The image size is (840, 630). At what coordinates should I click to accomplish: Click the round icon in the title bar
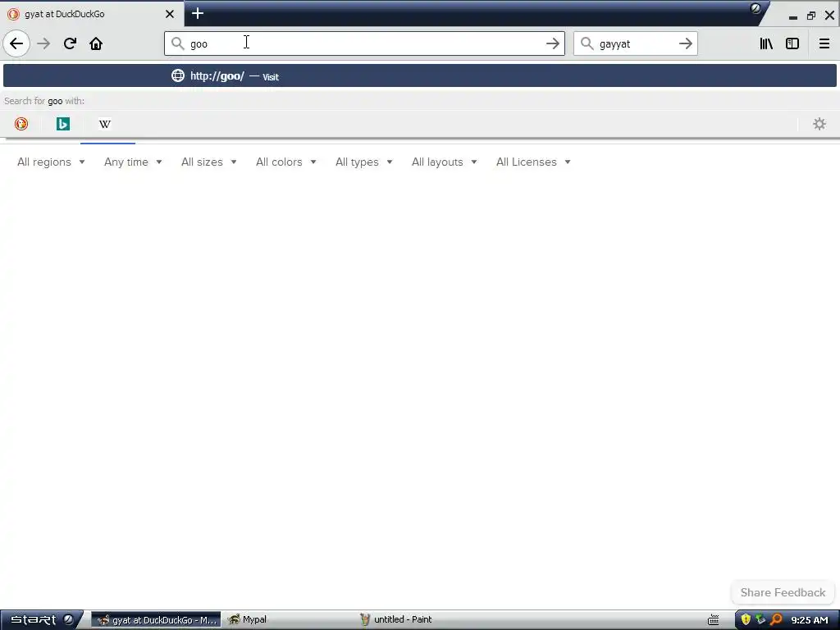coord(756,8)
